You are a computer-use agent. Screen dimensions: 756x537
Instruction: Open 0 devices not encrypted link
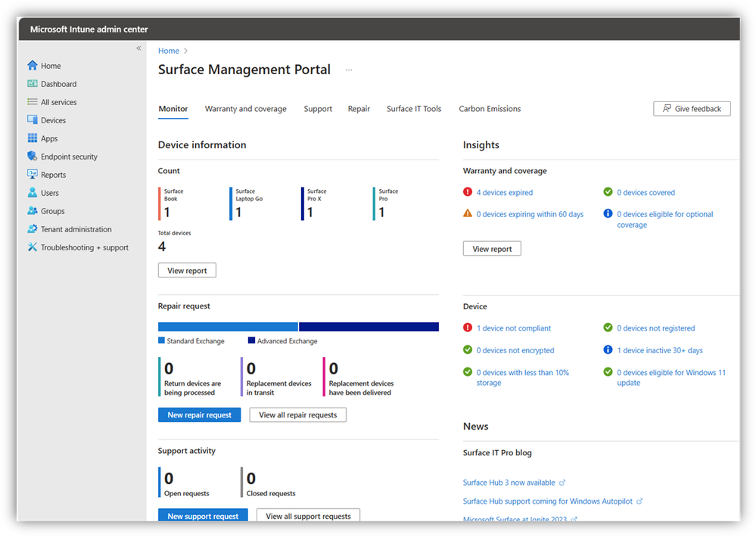[515, 350]
